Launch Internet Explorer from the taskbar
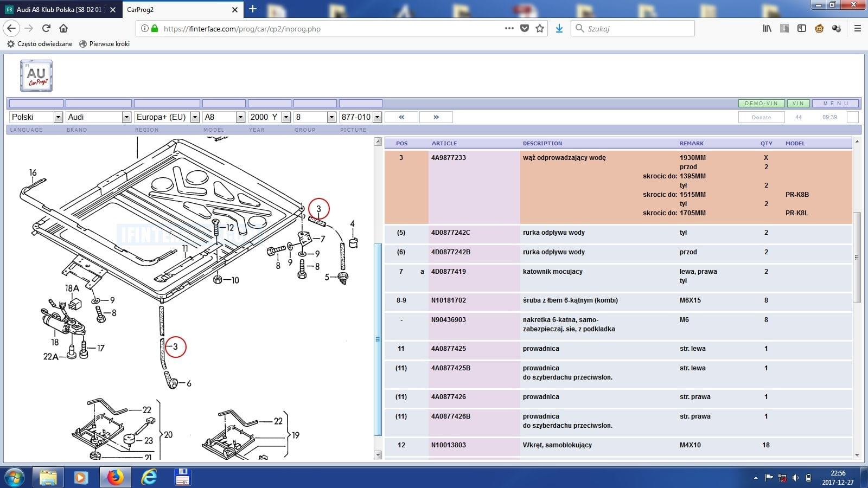The image size is (868, 488). pyautogui.click(x=149, y=477)
